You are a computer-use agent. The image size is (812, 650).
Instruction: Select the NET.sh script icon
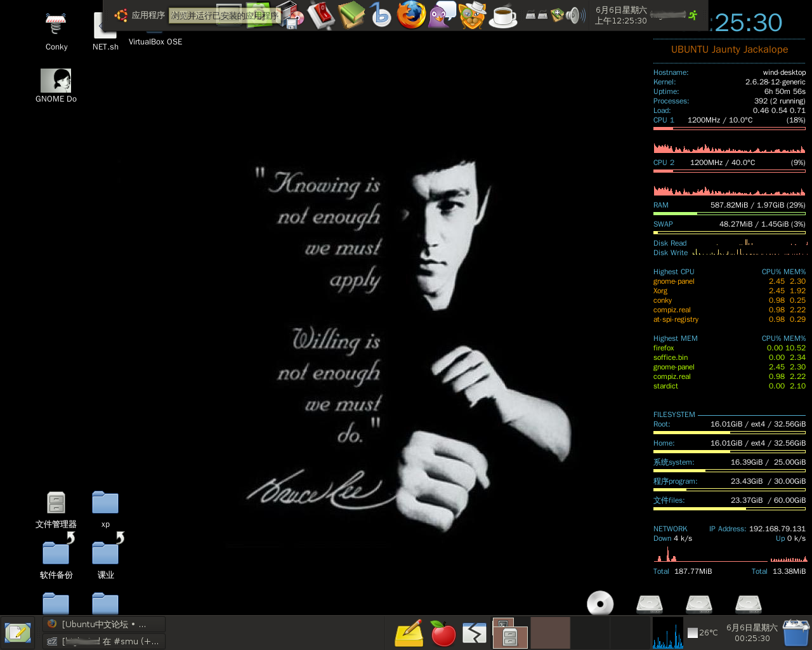pos(105,32)
